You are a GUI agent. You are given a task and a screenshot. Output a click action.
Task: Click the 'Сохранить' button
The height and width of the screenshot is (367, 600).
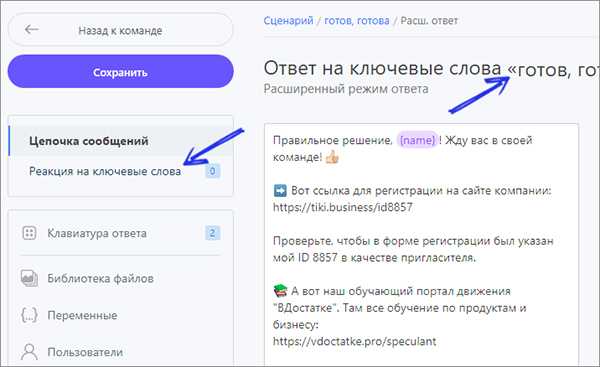pyautogui.click(x=120, y=72)
